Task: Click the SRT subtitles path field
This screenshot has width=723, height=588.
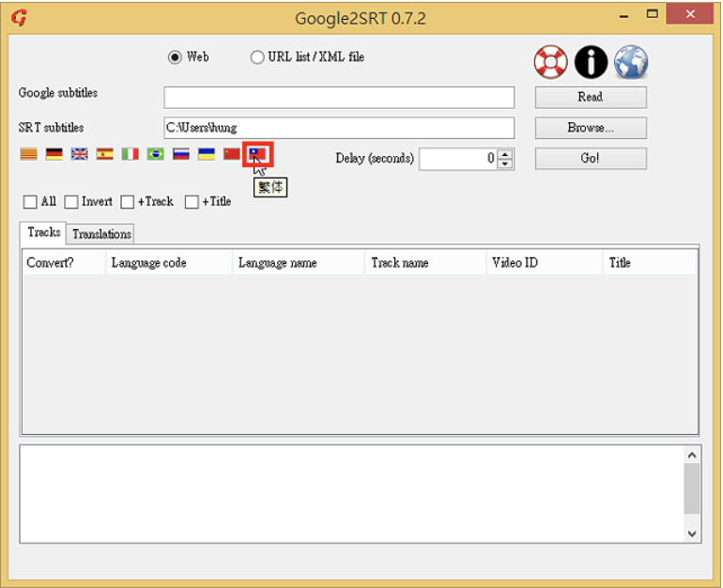Action: (339, 128)
